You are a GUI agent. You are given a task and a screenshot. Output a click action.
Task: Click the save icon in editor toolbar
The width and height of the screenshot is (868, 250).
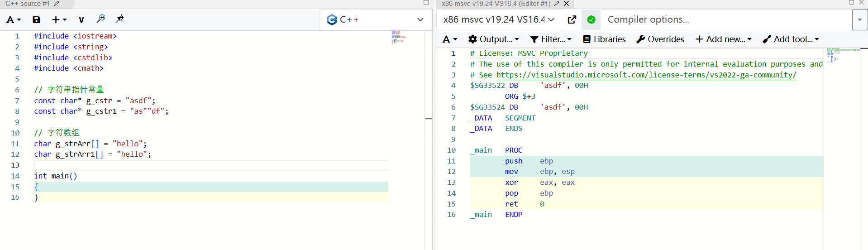click(x=37, y=19)
